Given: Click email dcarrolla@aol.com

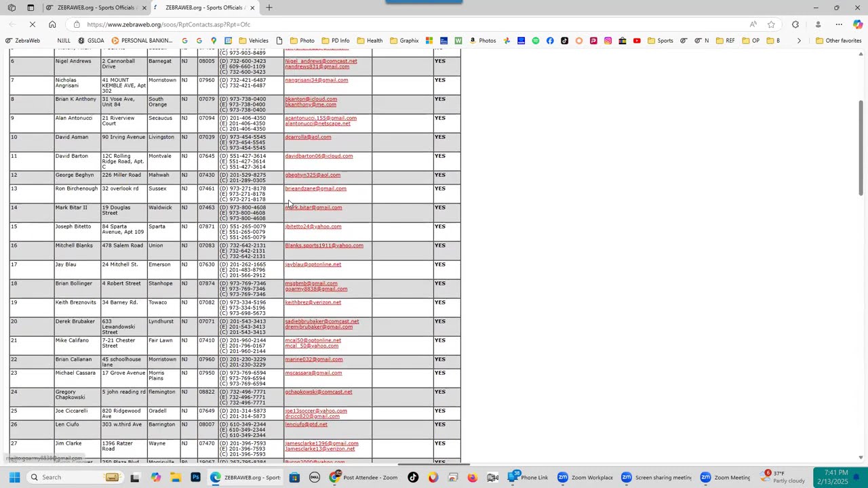Looking at the screenshot, I should coord(308,137).
